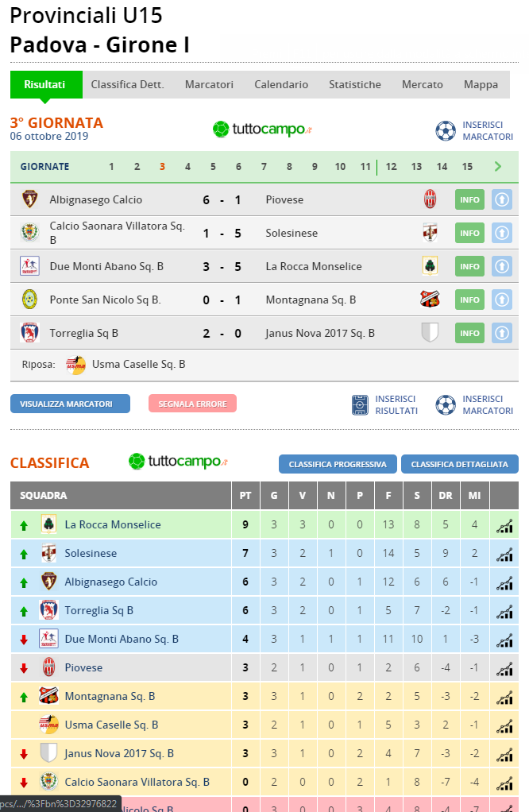The height and width of the screenshot is (812, 529).
Task: Click upload arrow icon for Albignasego Calcio match
Action: (501, 199)
